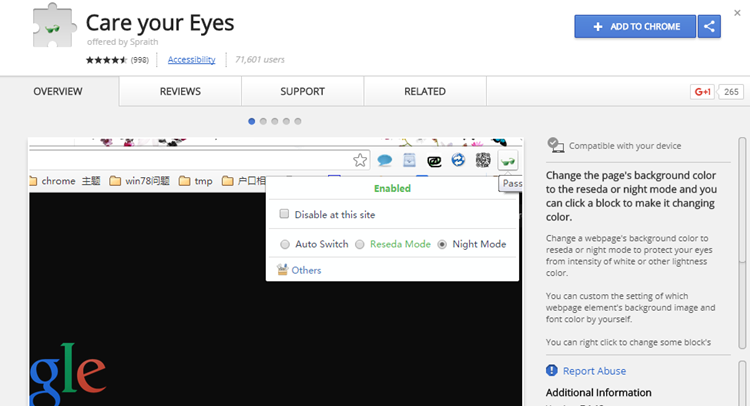Click the bookmark star icon in screenshot
The height and width of the screenshot is (406, 750).
tap(360, 160)
